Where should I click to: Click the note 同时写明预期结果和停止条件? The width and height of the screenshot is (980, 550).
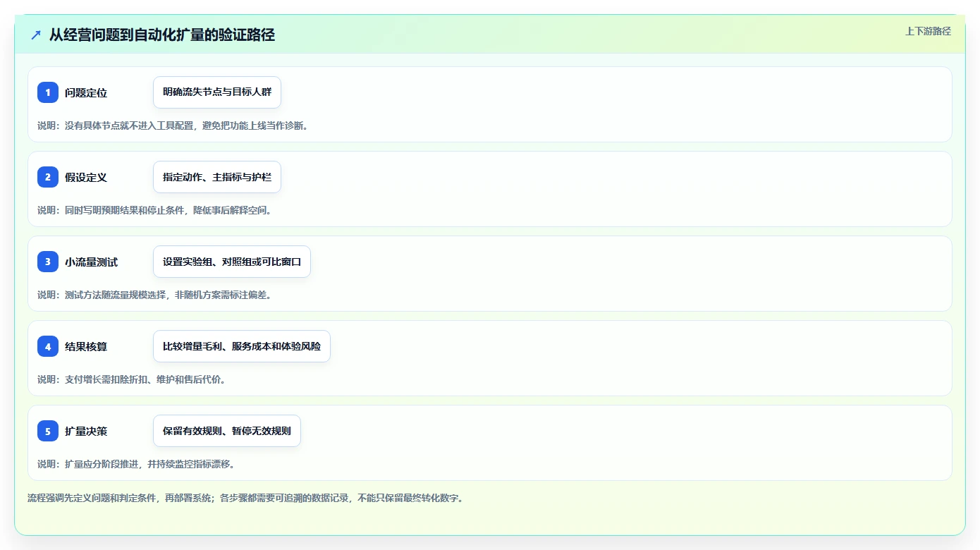point(124,210)
